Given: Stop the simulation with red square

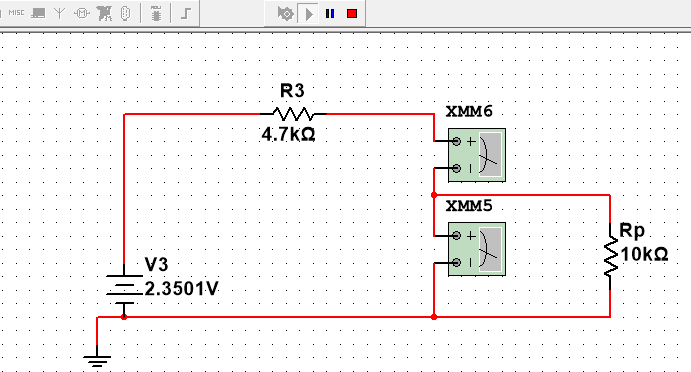Looking at the screenshot, I should (x=352, y=14).
